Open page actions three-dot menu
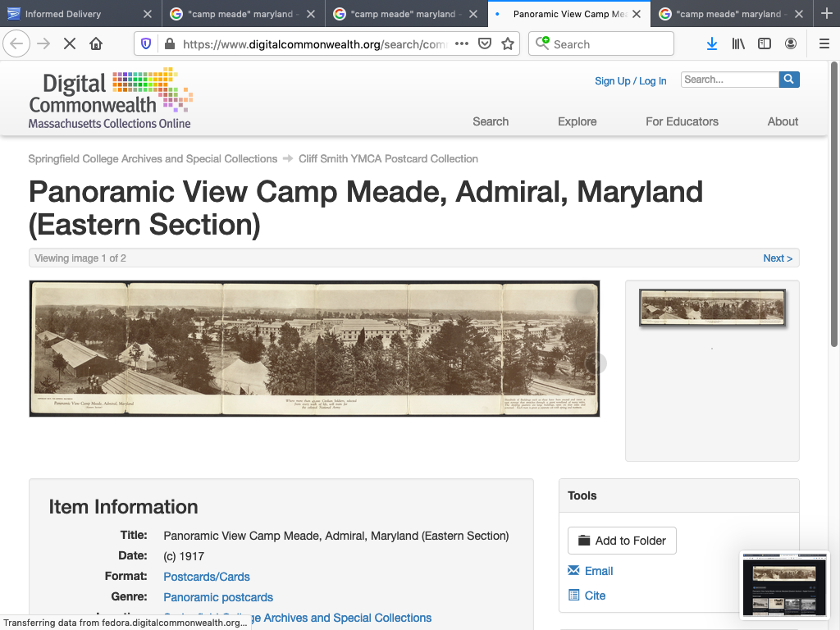The width and height of the screenshot is (840, 630). tap(462, 44)
